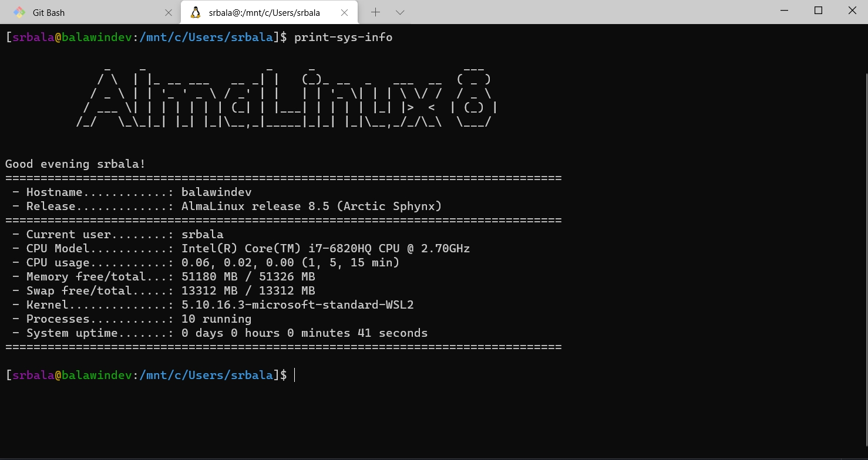Image resolution: width=868 pixels, height=460 pixels.
Task: Click the '- Release' label
Action: (44, 207)
